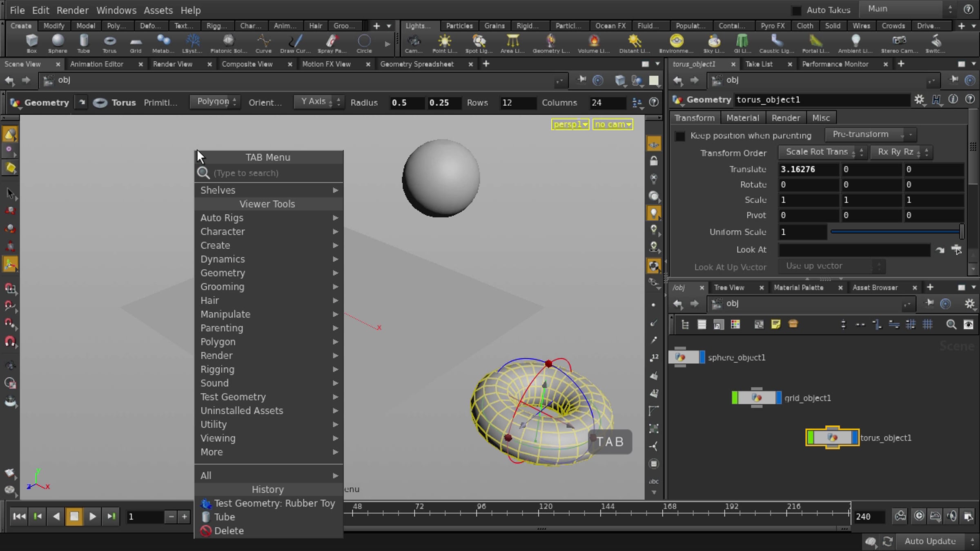Click the Platonic Solids shelf tool
The width and height of the screenshot is (980, 551).
point(229,44)
